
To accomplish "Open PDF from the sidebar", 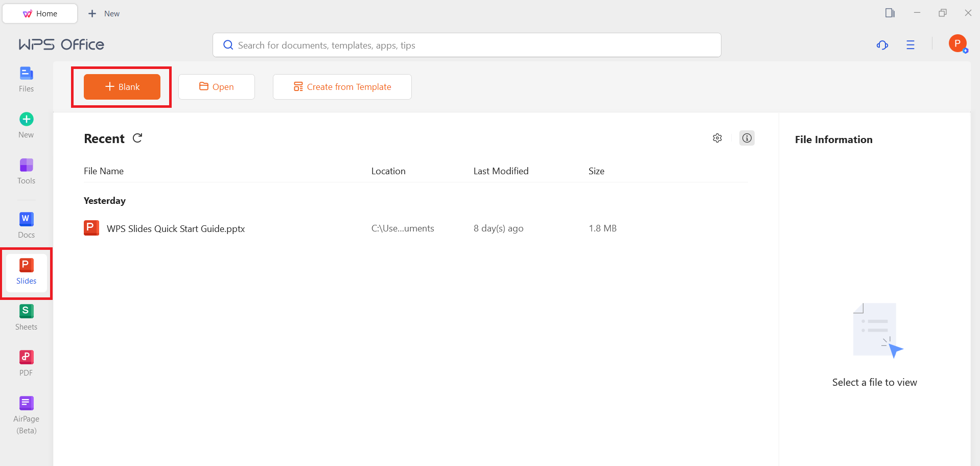I will [26, 364].
